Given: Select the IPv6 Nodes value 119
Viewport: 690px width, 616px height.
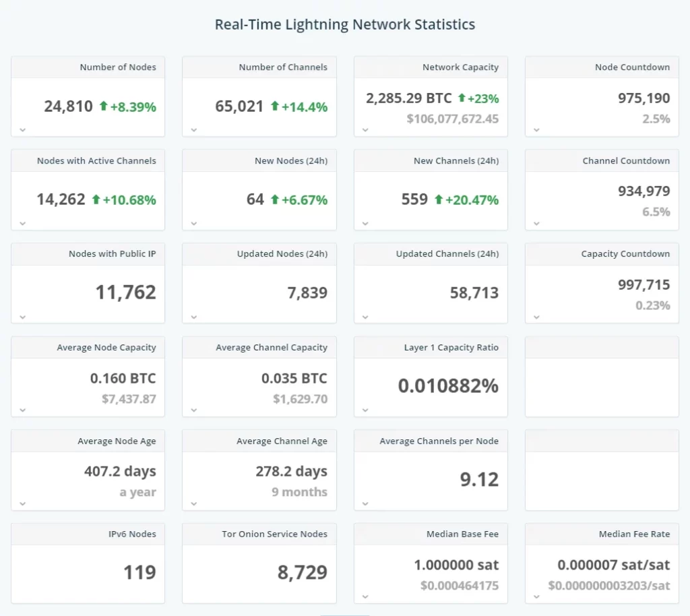Looking at the screenshot, I should point(139,572).
